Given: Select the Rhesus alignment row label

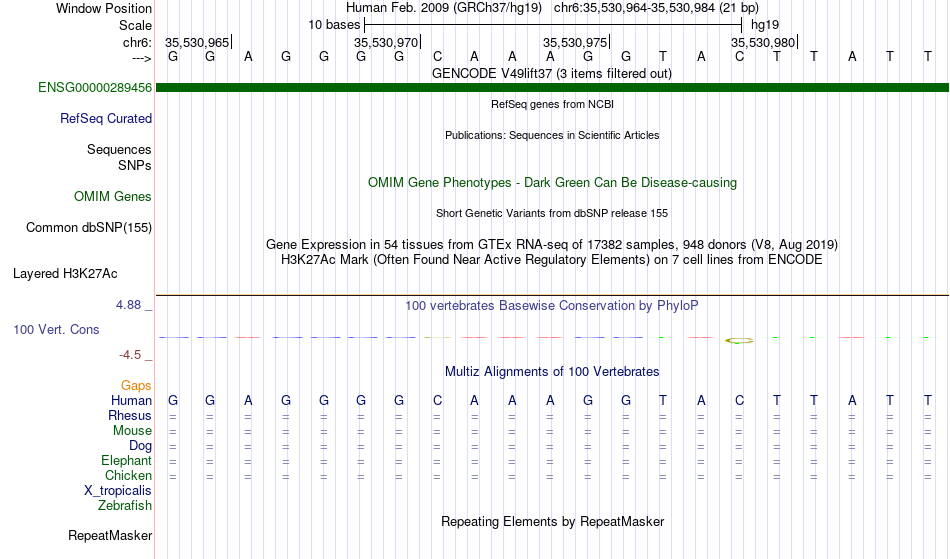Looking at the screenshot, I should (130, 415).
